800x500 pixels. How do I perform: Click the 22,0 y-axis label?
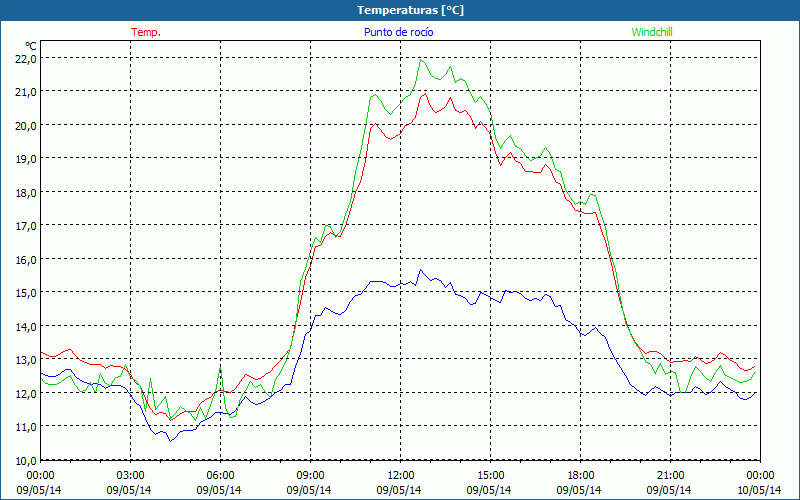(26, 58)
